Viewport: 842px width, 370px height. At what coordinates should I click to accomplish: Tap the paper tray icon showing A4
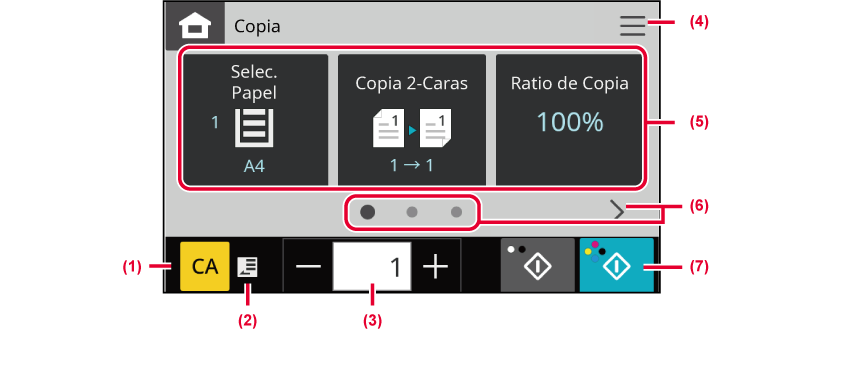point(255,128)
